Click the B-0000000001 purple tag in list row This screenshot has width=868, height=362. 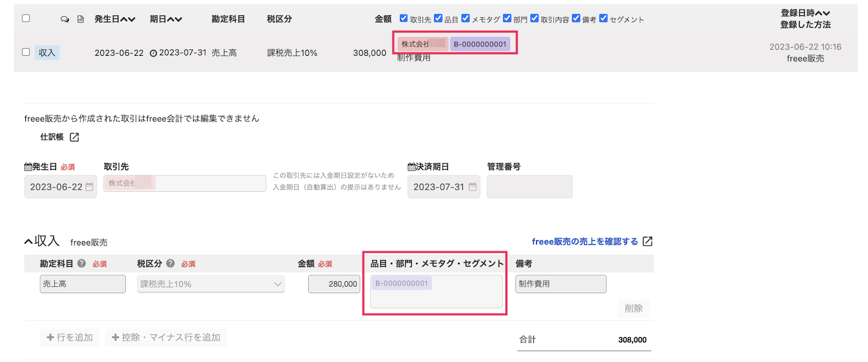pos(480,44)
